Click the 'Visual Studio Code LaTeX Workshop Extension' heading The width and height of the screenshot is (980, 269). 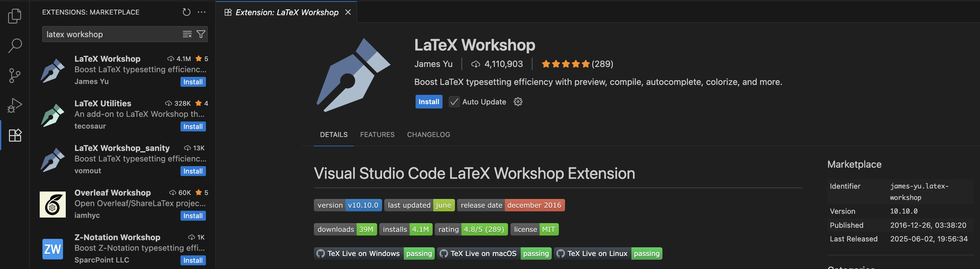(x=474, y=174)
